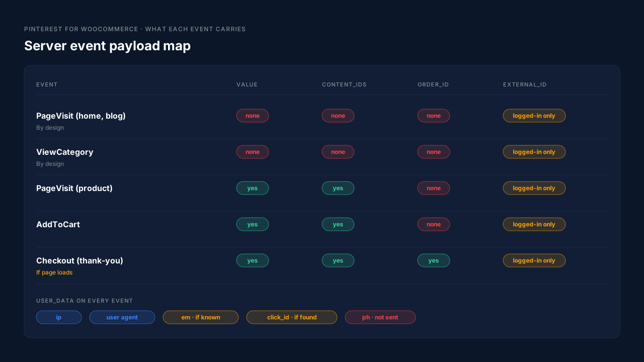Click the 'yes' CONTENT_IDS badge for AddToCart
This screenshot has width=644, height=362.
point(338,224)
